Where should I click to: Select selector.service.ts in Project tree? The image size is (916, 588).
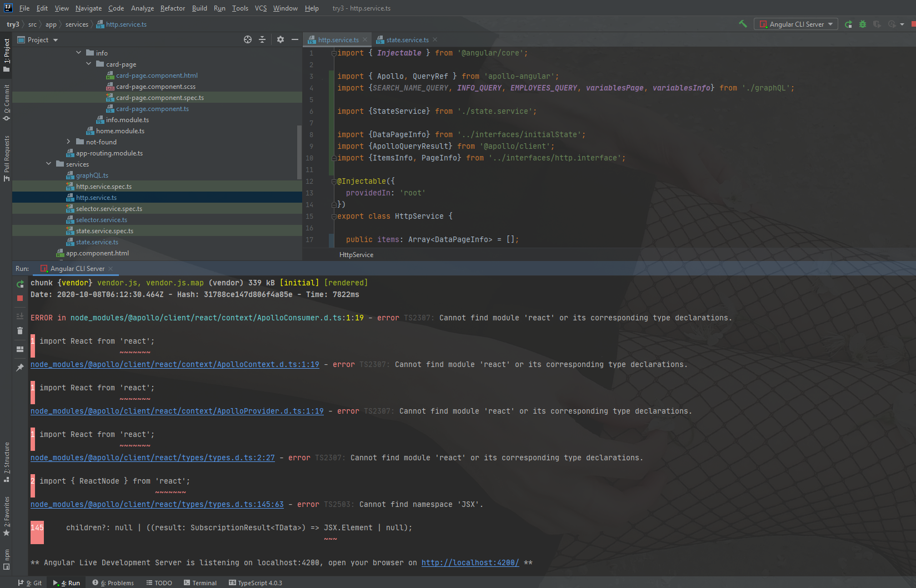click(x=101, y=220)
